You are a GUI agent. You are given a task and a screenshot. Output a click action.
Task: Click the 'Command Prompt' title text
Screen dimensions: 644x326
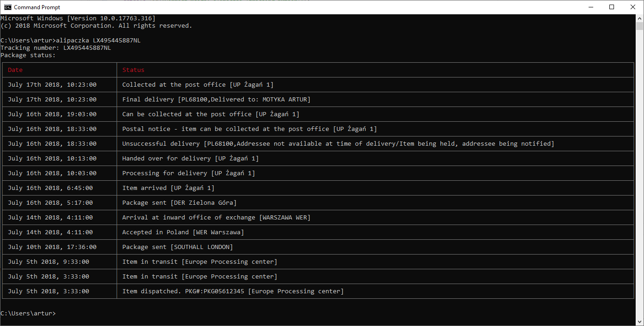click(x=37, y=7)
